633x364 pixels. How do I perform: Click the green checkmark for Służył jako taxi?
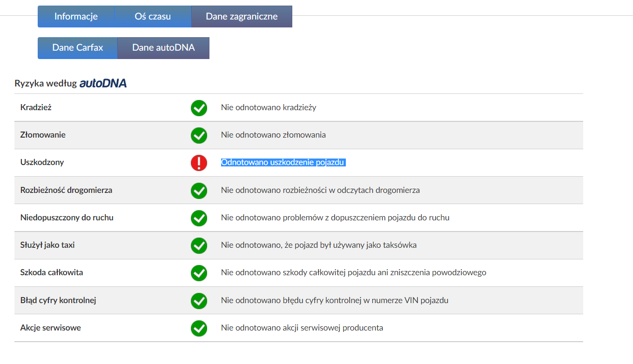(x=199, y=245)
